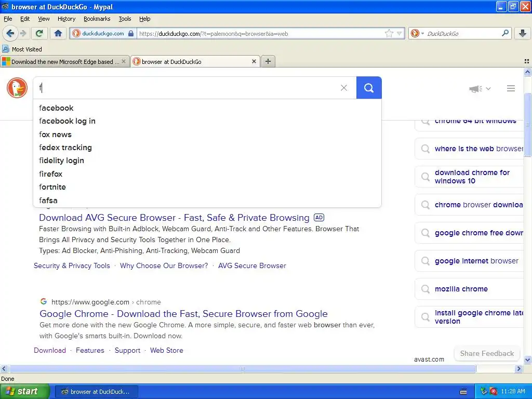Open the hamburger side menu
Screen dimensions: 532x399
[x=511, y=88]
